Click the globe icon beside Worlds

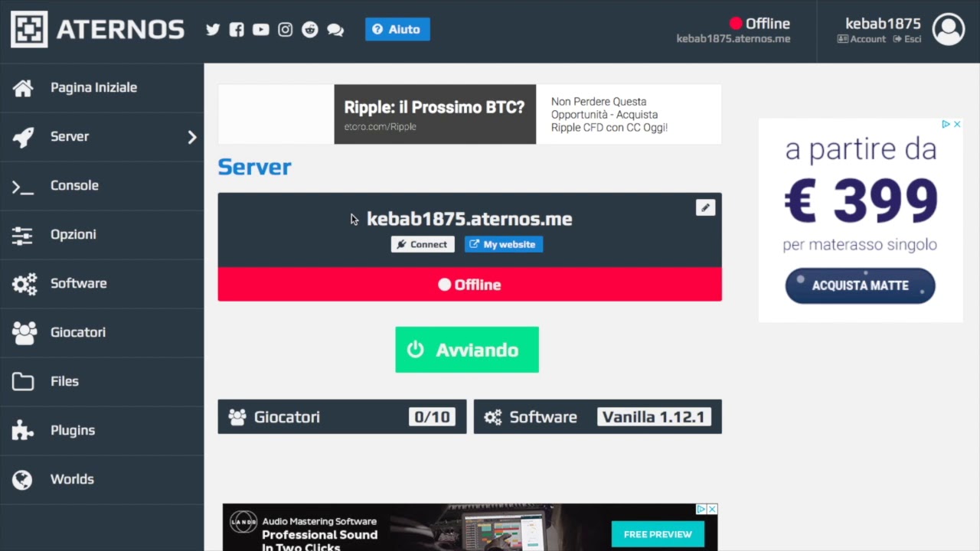(x=23, y=480)
